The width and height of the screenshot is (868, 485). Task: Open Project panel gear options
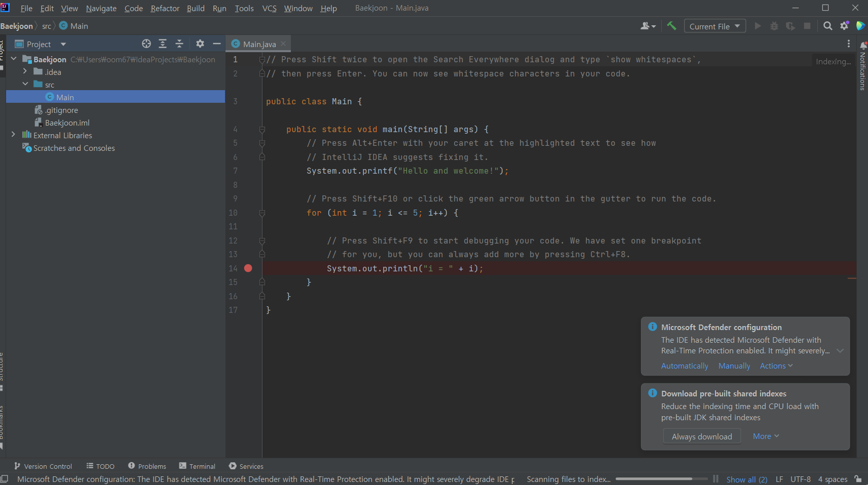(200, 44)
